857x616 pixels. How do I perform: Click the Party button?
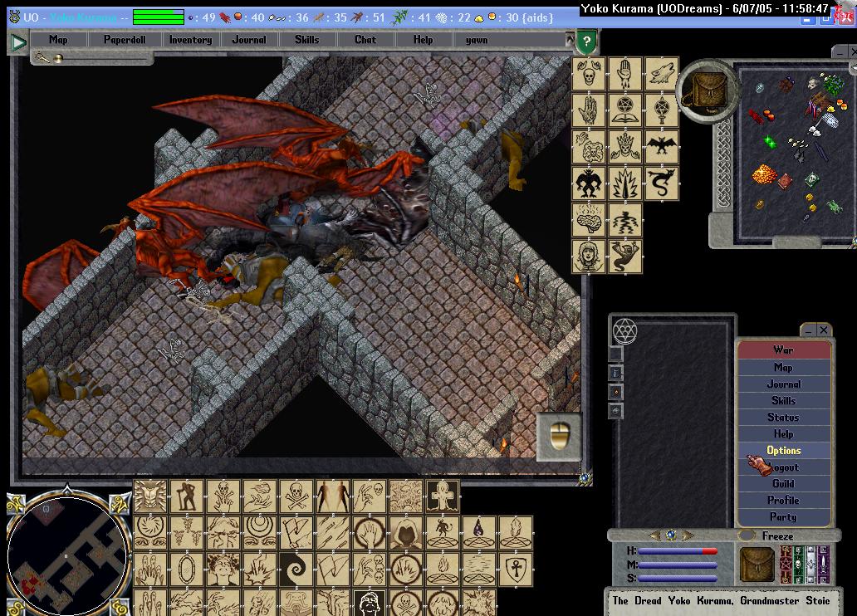click(x=783, y=516)
